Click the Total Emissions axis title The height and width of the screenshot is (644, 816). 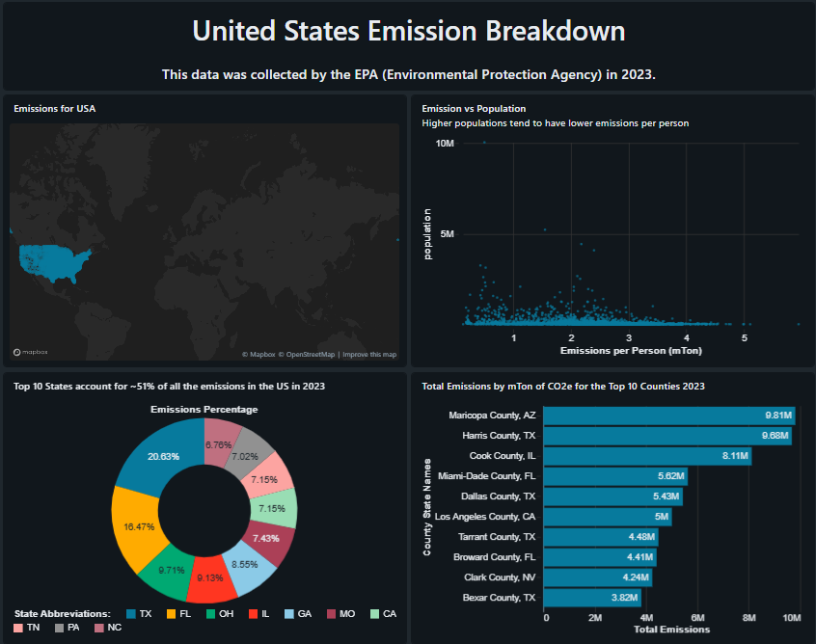671,630
